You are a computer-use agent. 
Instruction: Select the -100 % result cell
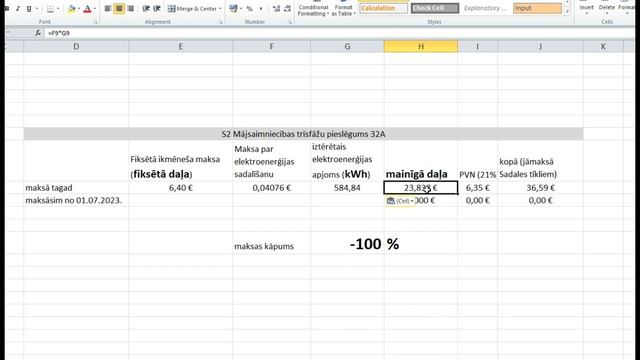coord(347,244)
